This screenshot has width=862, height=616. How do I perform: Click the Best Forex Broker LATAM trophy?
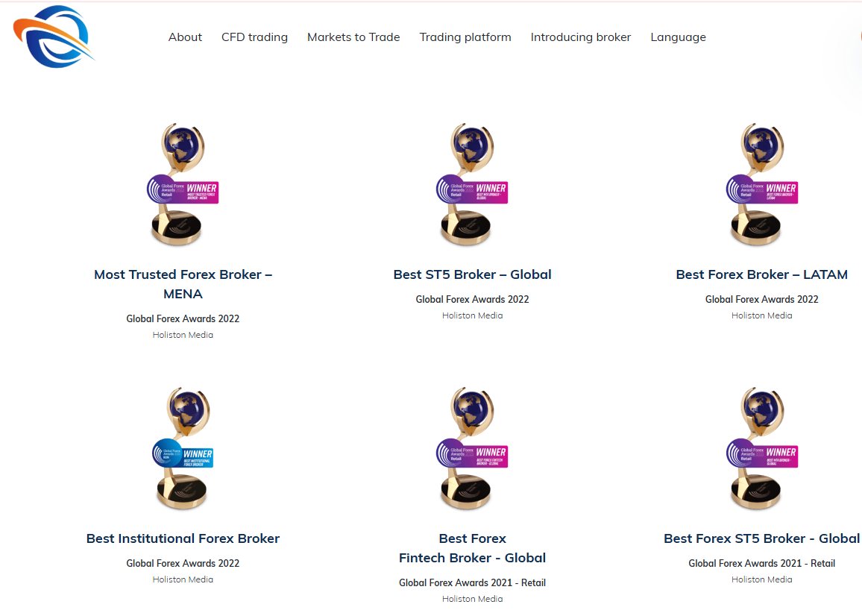coord(761,185)
